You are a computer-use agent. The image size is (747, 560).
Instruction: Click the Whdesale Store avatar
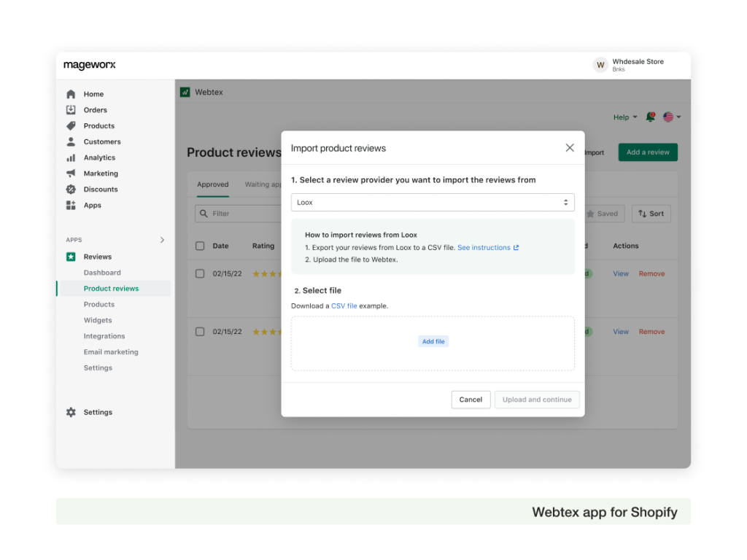(600, 65)
